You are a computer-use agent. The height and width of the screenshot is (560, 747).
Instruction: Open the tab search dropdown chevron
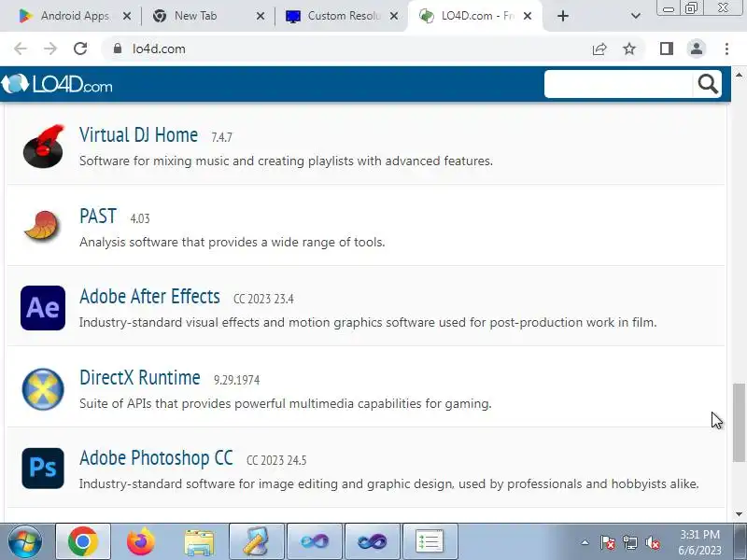[635, 16]
